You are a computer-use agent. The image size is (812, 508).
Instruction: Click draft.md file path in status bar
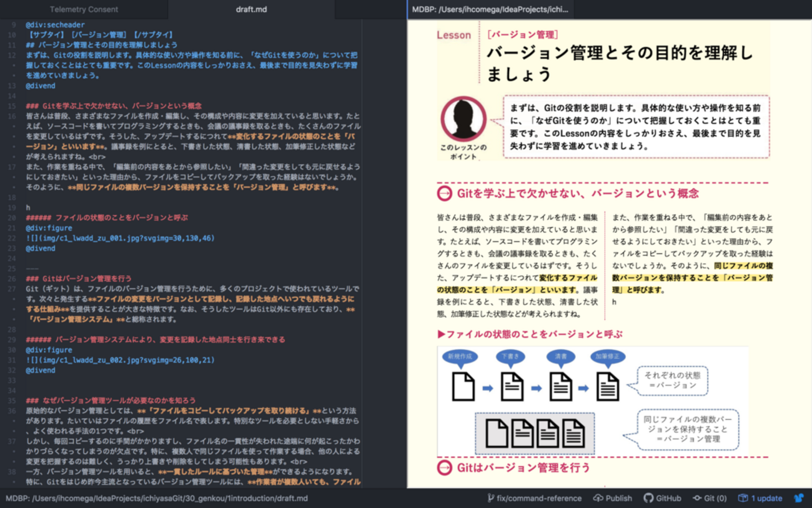tap(157, 498)
